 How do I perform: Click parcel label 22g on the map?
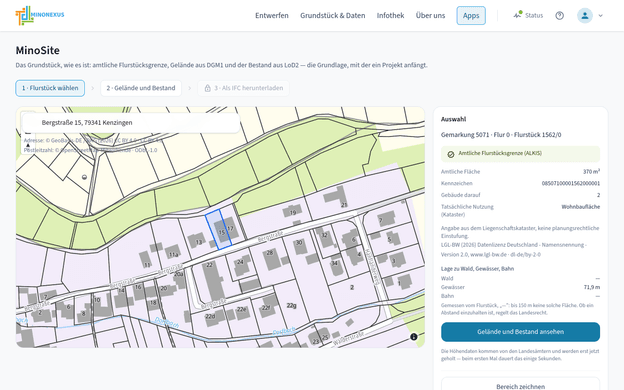(292, 306)
